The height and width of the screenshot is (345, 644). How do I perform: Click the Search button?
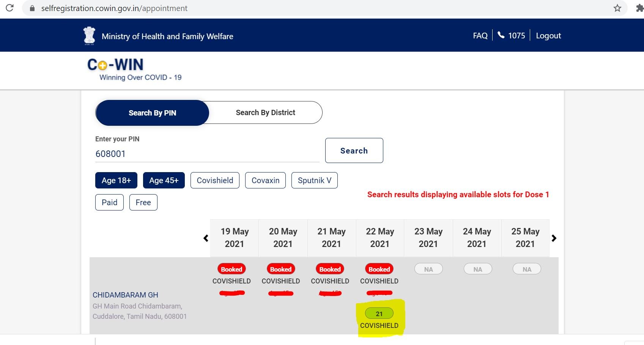[354, 150]
